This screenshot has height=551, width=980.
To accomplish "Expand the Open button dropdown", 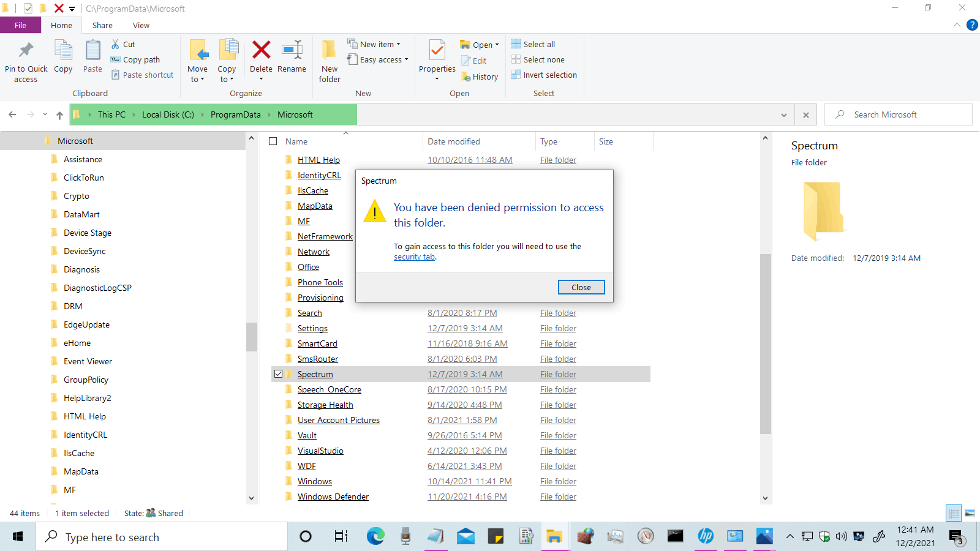I will click(497, 45).
